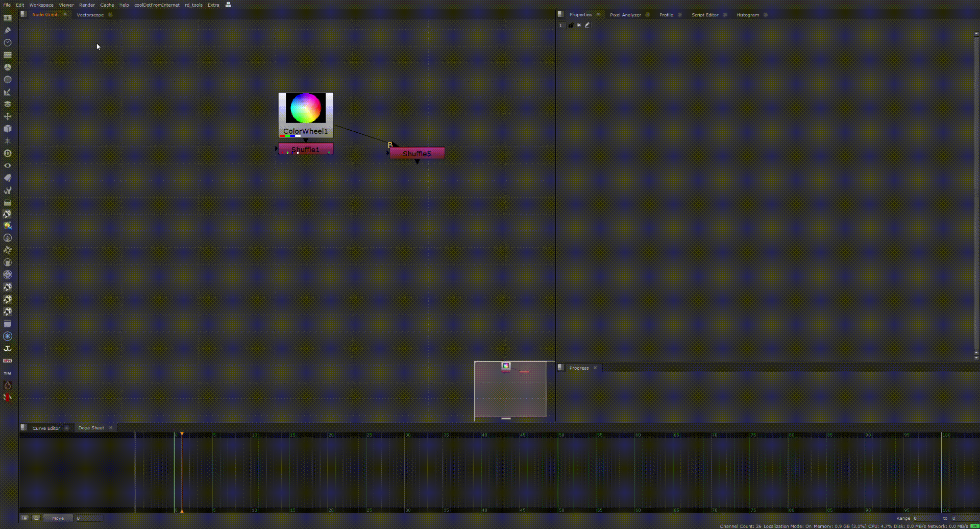The width and height of the screenshot is (980, 529).
Task: Switch to the Script Editor tab
Action: (x=705, y=15)
